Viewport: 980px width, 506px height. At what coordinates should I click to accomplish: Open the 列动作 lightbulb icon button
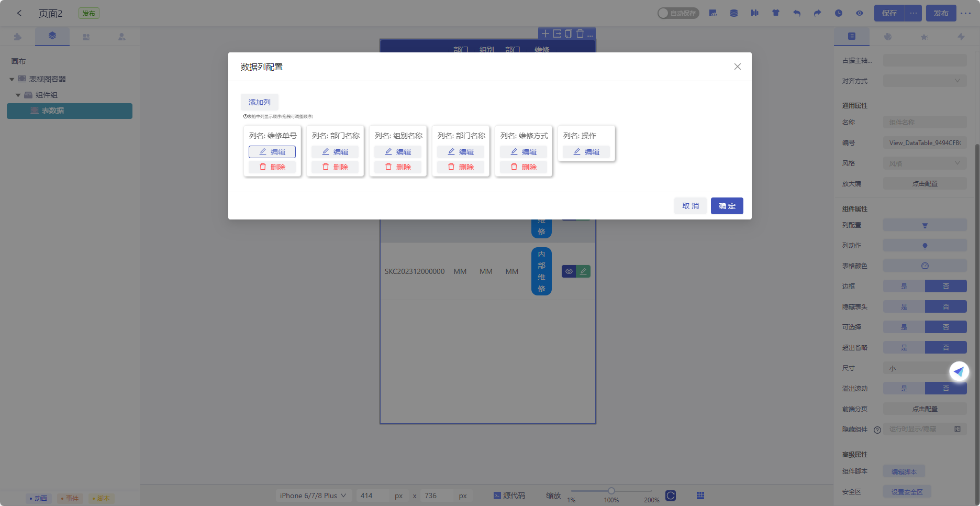pyautogui.click(x=925, y=246)
